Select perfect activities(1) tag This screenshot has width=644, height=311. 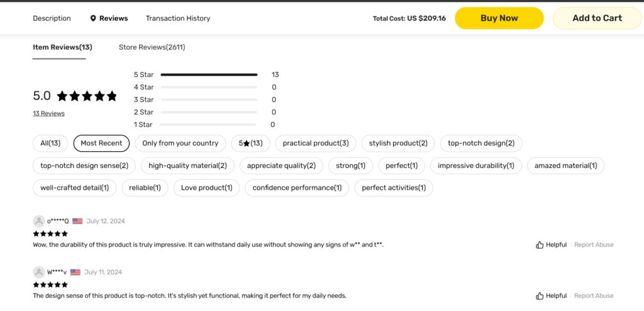click(394, 188)
